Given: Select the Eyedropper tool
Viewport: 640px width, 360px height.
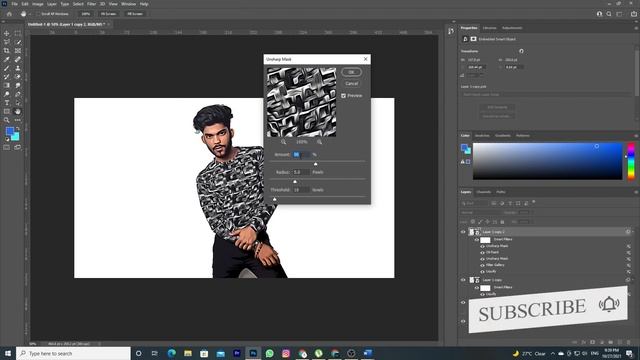Looking at the screenshot, I should tap(7, 60).
